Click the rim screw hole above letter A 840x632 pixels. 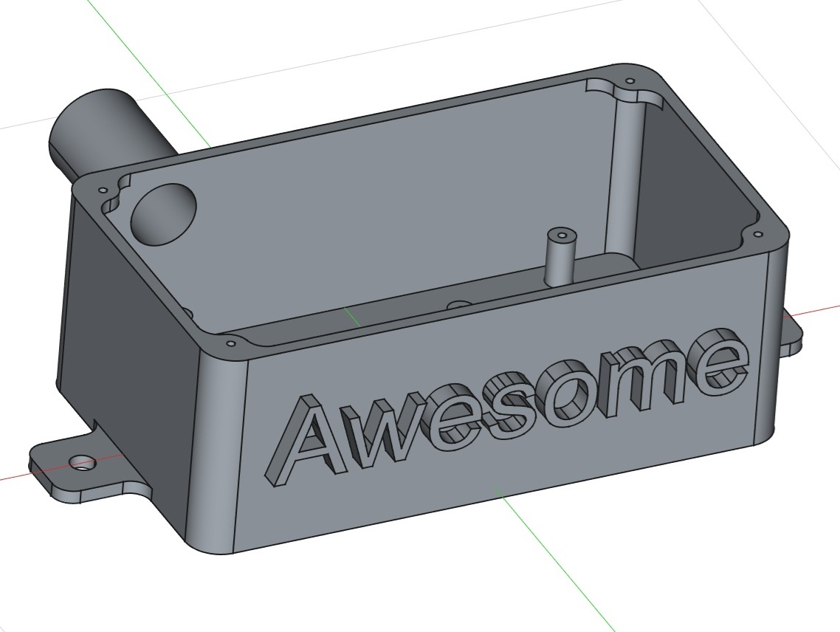coord(232,344)
